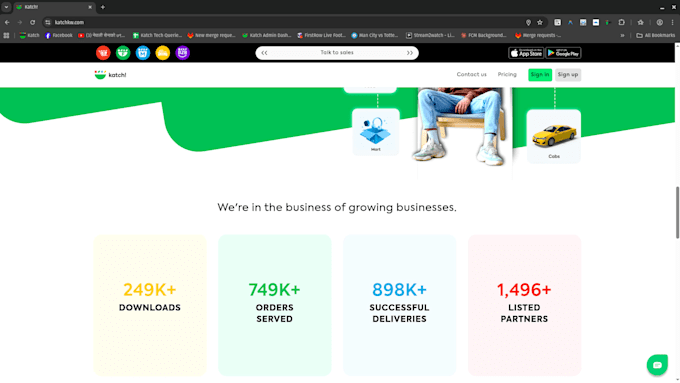Click the yellow cabs service icon
The image size is (680, 383).
coord(163,53)
